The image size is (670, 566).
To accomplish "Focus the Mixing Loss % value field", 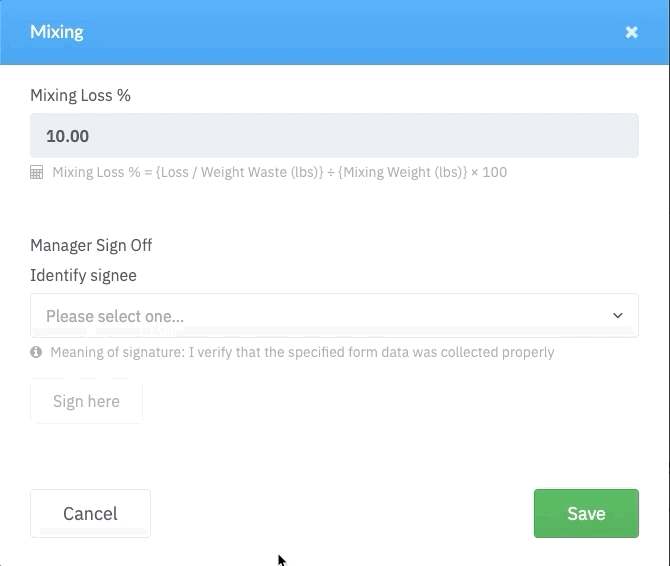I will [x=334, y=135].
